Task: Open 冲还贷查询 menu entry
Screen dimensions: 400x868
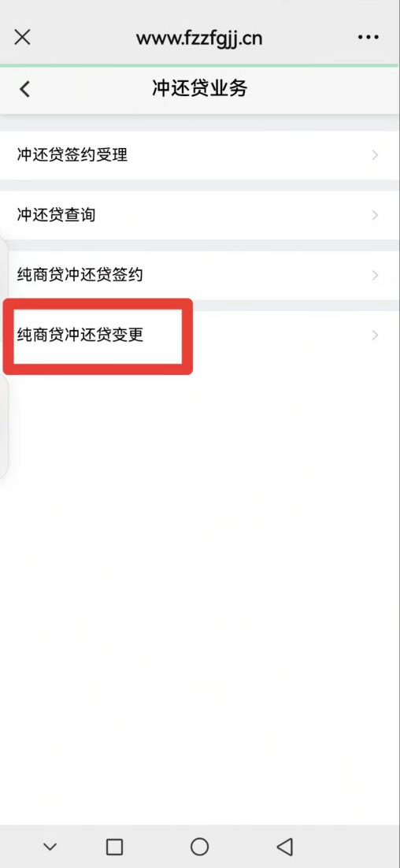Action: tap(200, 215)
